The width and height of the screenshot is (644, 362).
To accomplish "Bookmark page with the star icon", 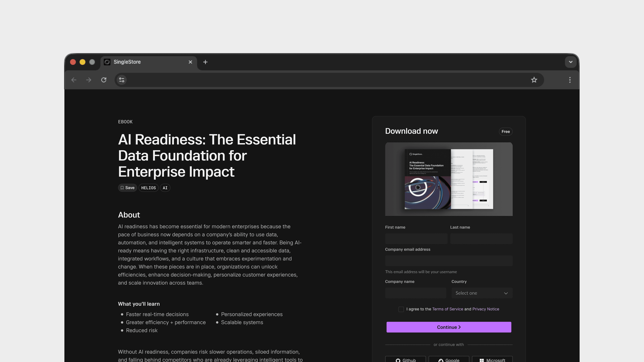I will pyautogui.click(x=534, y=80).
